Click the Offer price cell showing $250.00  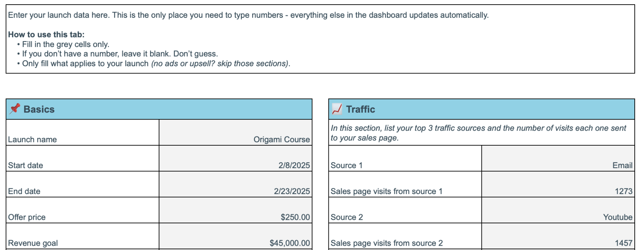click(235, 211)
